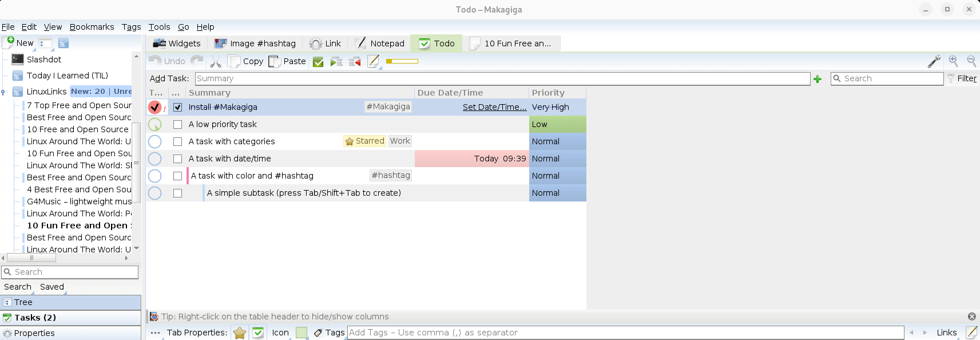Click the yellow progress slider in toolbar
Screen dimensions: 980x340
coord(402,61)
